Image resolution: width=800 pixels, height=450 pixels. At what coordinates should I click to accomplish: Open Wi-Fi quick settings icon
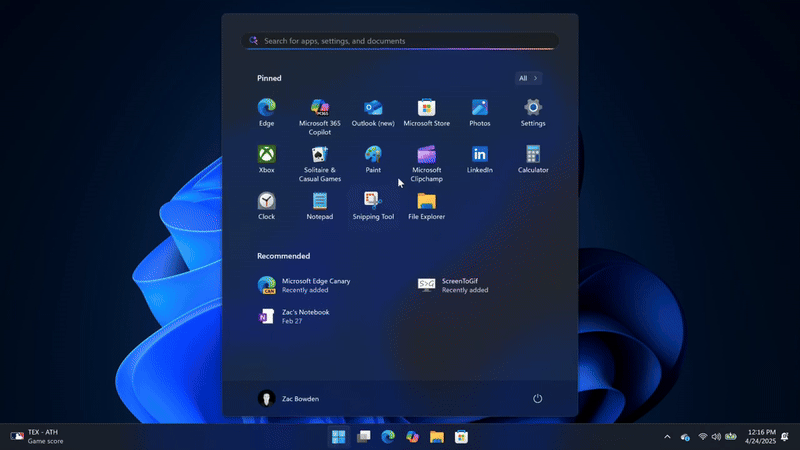tap(703, 437)
